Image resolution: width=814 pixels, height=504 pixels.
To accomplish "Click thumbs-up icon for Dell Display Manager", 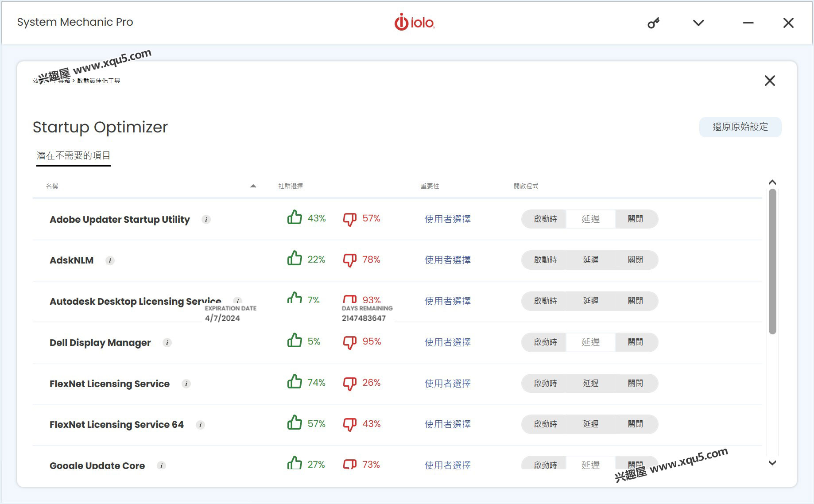I will click(x=295, y=341).
